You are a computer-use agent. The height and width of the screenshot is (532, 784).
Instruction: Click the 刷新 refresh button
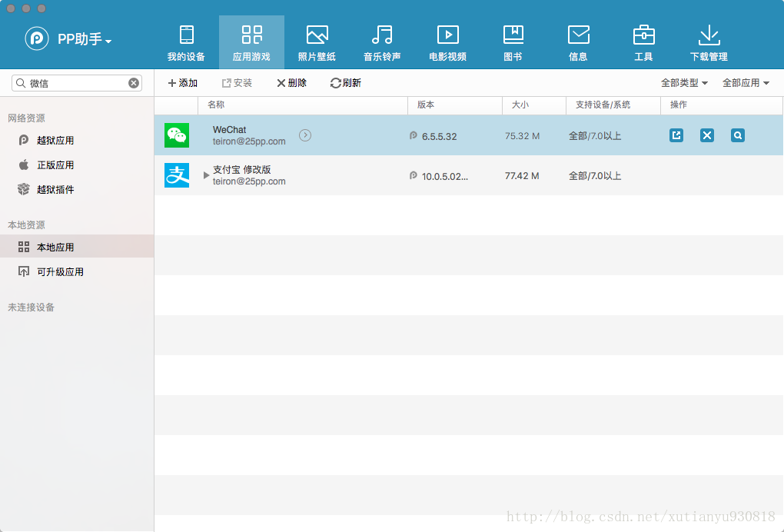346,83
